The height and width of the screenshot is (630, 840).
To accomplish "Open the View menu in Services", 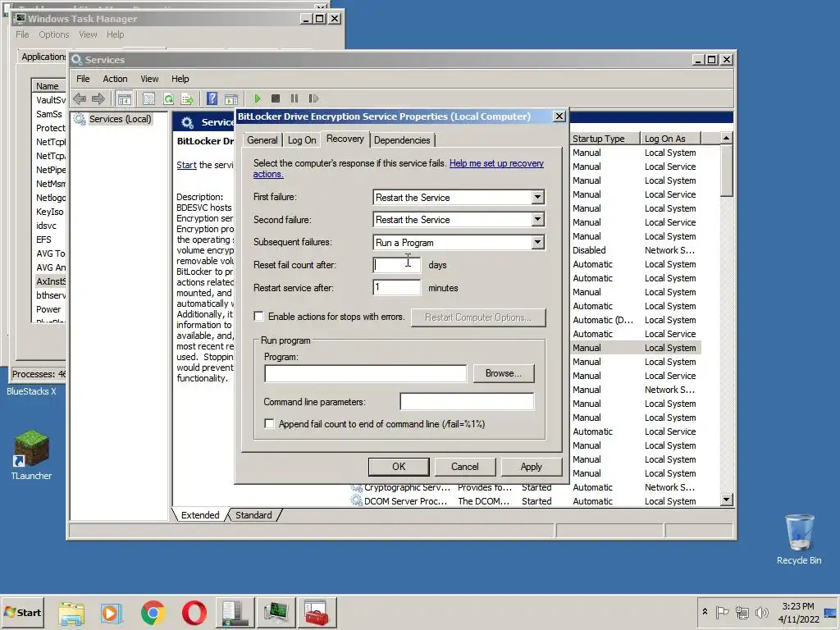I will (149, 79).
